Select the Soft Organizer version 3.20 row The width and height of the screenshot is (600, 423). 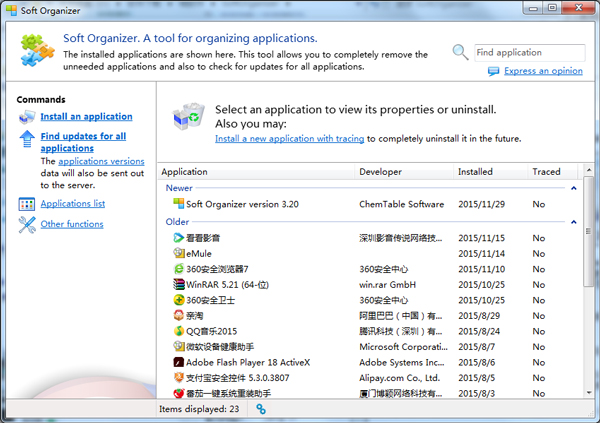(370, 204)
